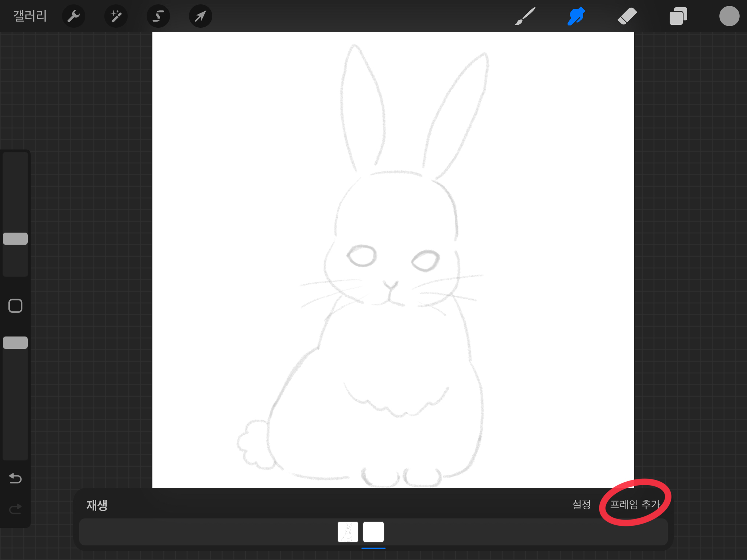Tap the square modify button on sidebar
Viewport: 747px width, 560px height.
[x=15, y=306]
